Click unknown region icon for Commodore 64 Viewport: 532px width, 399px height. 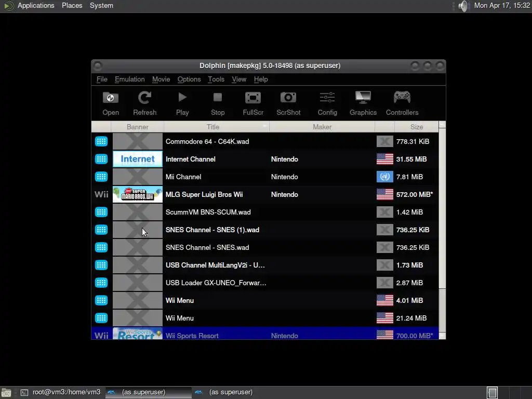(385, 141)
